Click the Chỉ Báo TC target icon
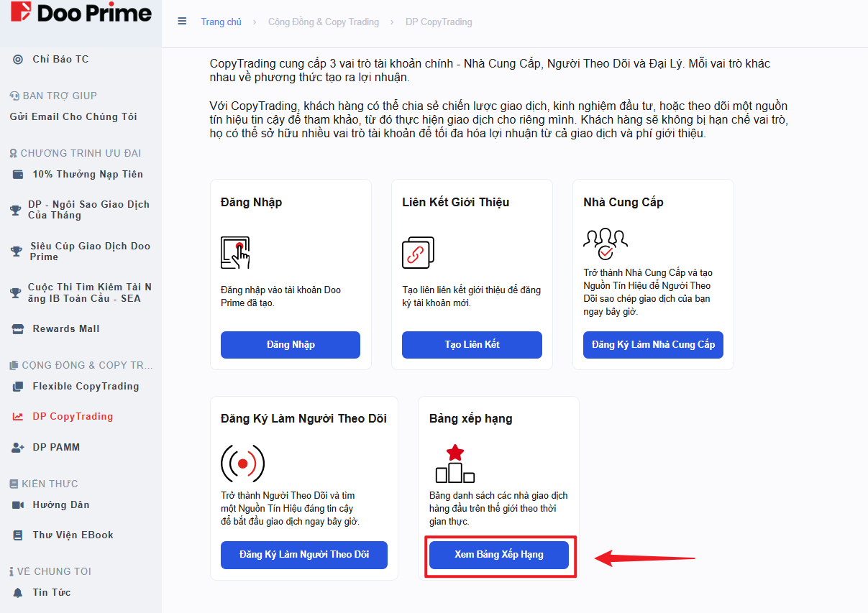The image size is (868, 613). click(18, 59)
